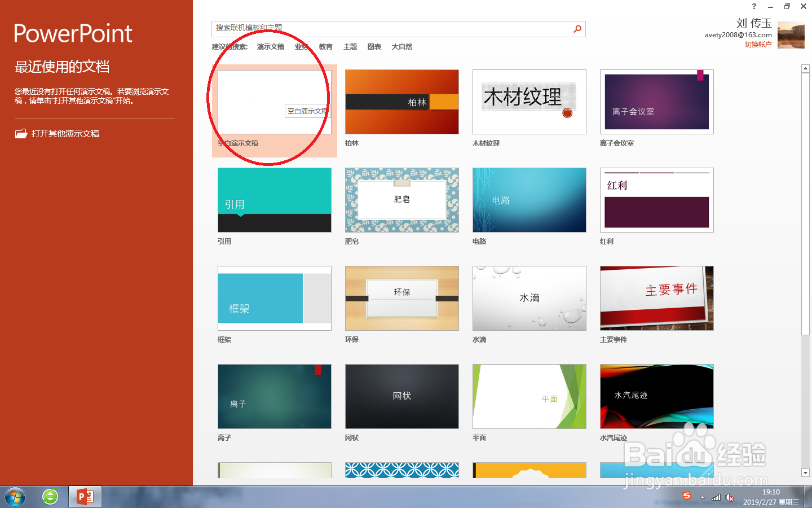Create a 空白演示文稿 blank presentation

point(274,102)
